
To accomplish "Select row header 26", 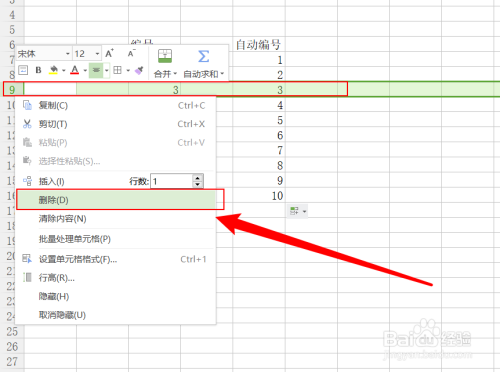I will [x=12, y=347].
